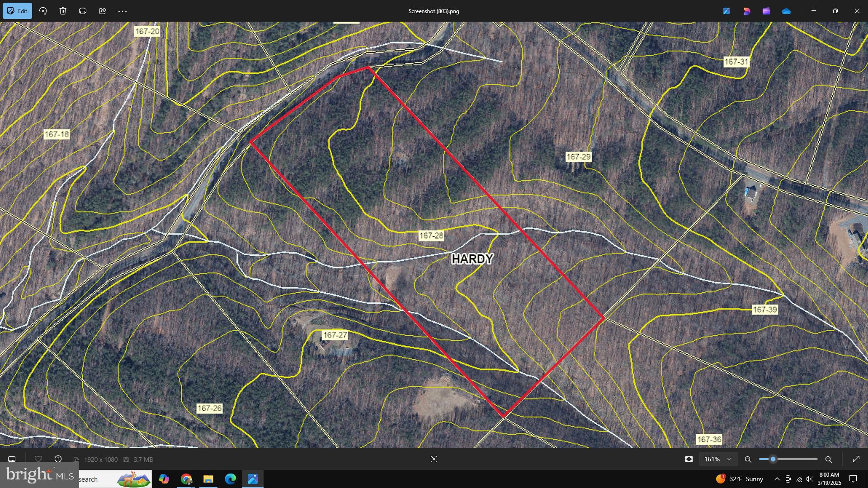Open the weather widget 32°F Sunny
Screen dimensions: 868x488
click(739, 479)
